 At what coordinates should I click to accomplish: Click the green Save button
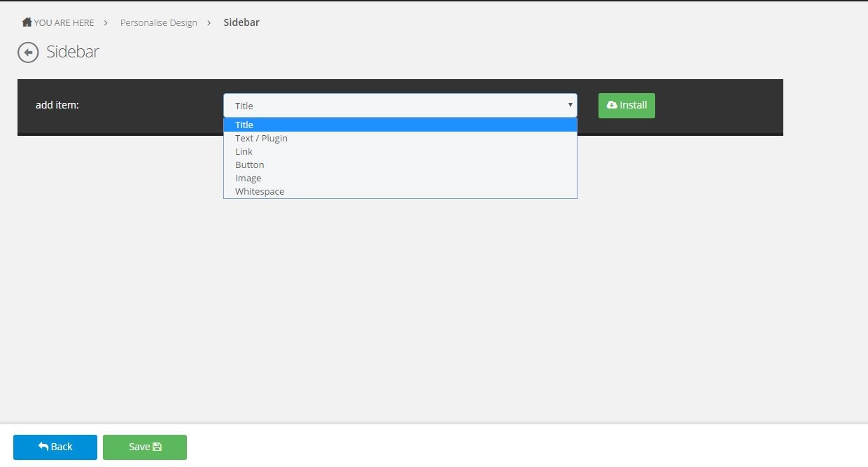(x=145, y=447)
